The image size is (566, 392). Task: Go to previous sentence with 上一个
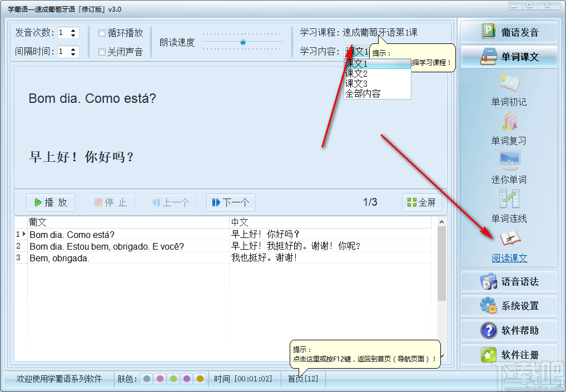(170, 202)
